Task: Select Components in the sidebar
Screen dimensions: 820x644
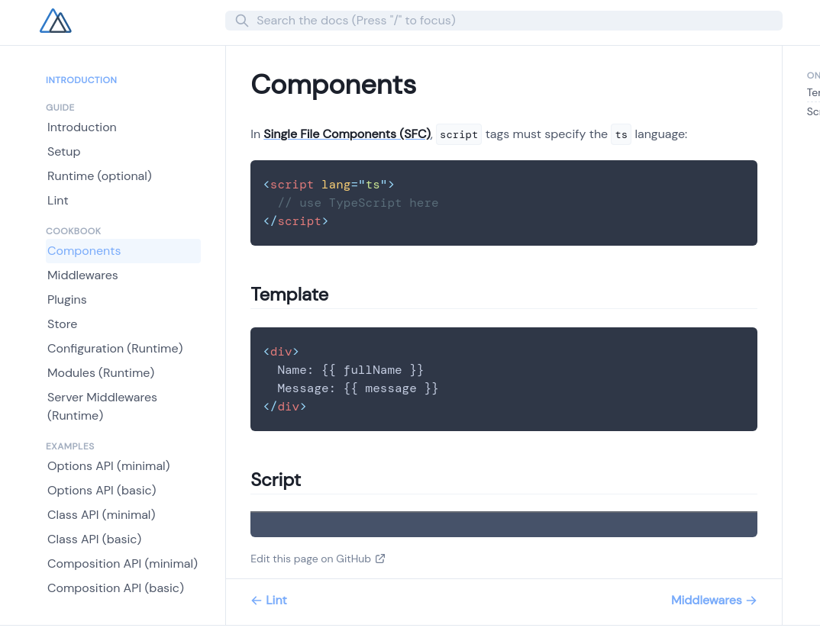Action: [x=124, y=251]
